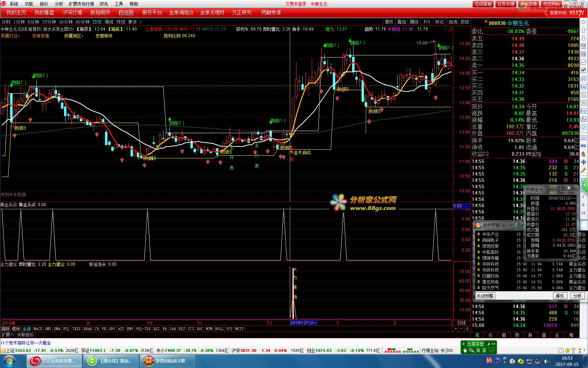The width and height of the screenshot is (588, 368).
Task: Switch to 周线 period tab
Action: pos(109,22)
